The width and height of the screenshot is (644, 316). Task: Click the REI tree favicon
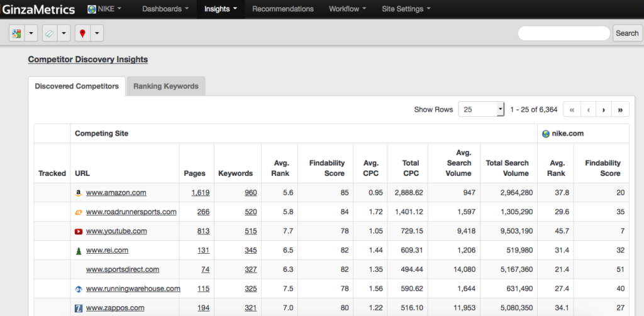[x=79, y=251]
